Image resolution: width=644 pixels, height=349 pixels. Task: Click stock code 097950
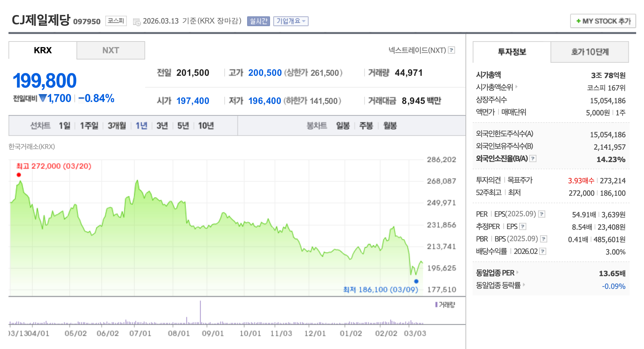click(x=87, y=22)
